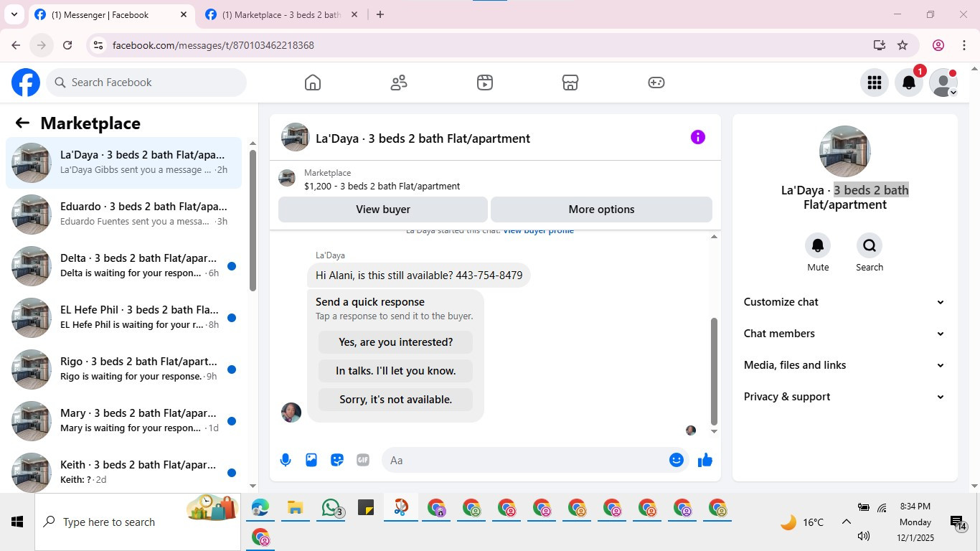
Task: Open the View buyer profile link
Action: [538, 231]
